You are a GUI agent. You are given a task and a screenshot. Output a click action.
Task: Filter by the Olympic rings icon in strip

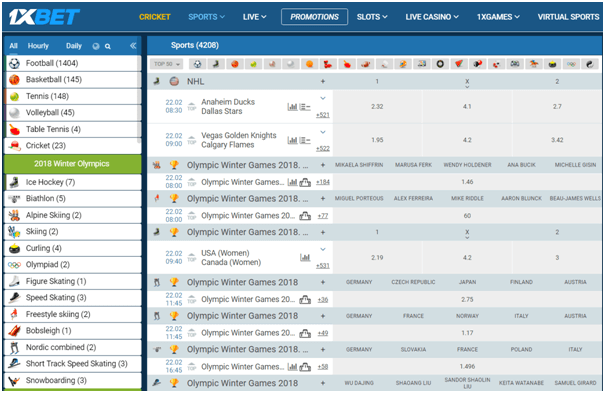click(x=571, y=64)
